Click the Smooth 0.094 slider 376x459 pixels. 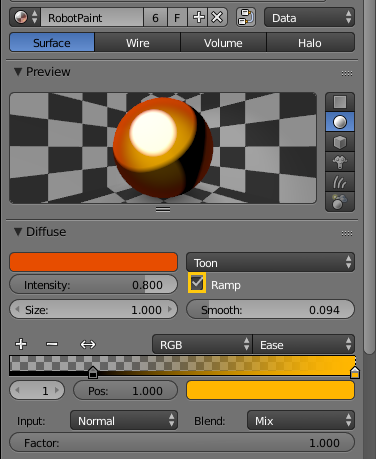270,309
